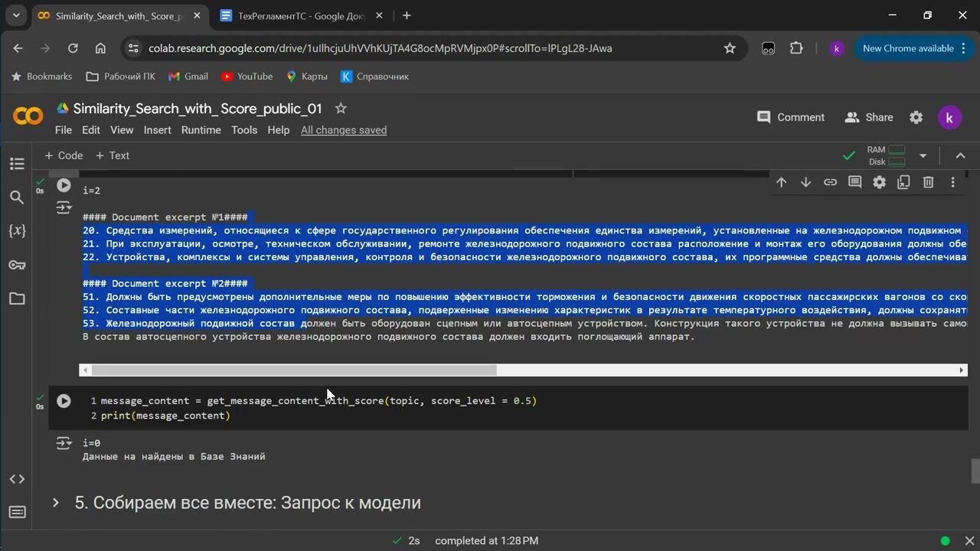Open the Gmail bookmark
The image size is (980, 551).
tap(188, 77)
